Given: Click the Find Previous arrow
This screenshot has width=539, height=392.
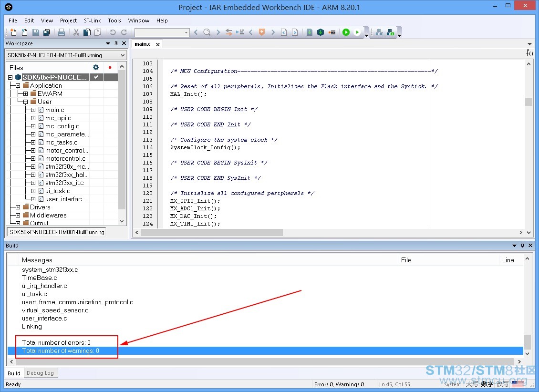Looking at the screenshot, I should [x=196, y=32].
